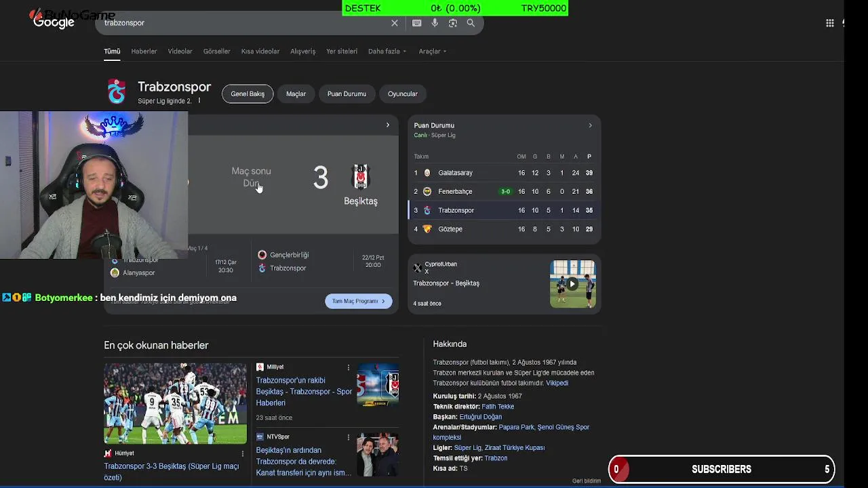Switch to the Alışveriş tab
The width and height of the screenshot is (868, 488).
(x=303, y=52)
